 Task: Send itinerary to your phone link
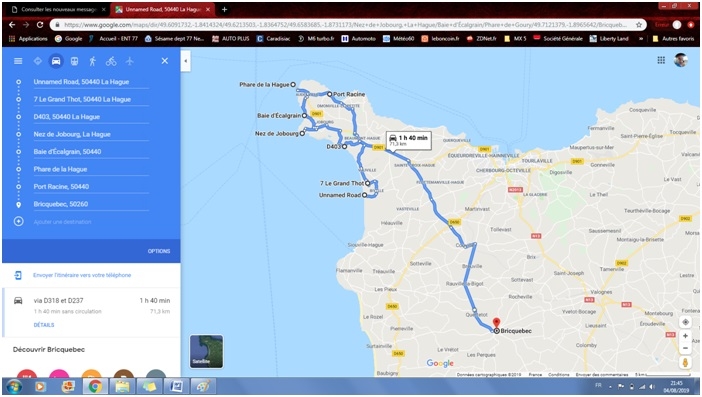(x=82, y=275)
